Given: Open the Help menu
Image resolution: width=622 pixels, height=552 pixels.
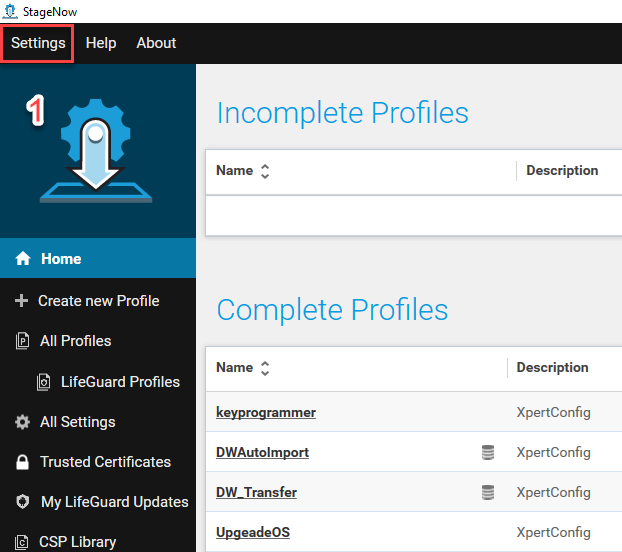Looking at the screenshot, I should pyautogui.click(x=101, y=43).
